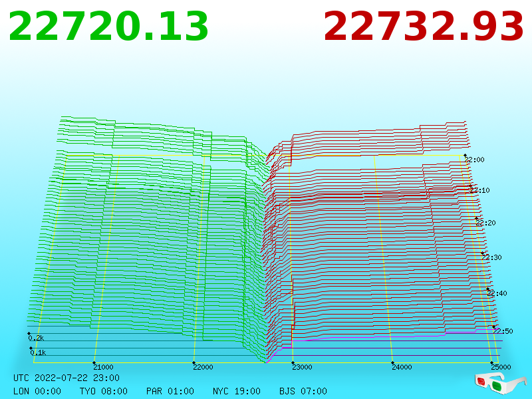532x399 pixels.
Task: Click the 0.1k volume axis label
Action: pyautogui.click(x=38, y=352)
